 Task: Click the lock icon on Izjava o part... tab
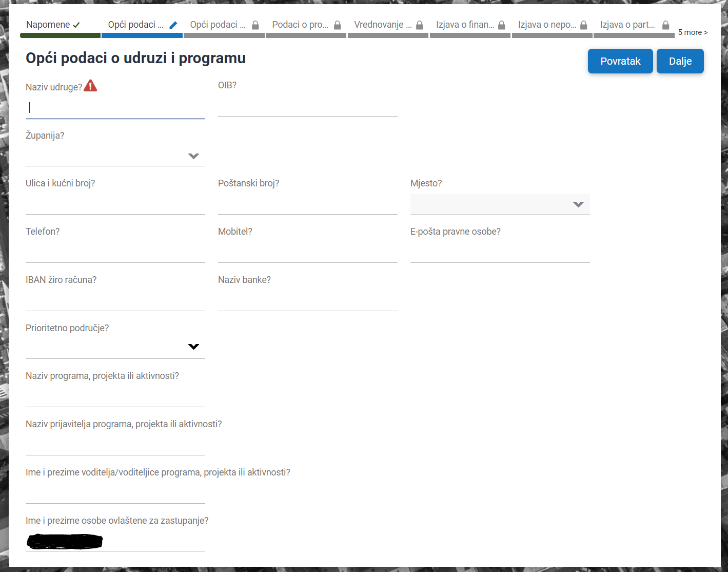point(666,25)
